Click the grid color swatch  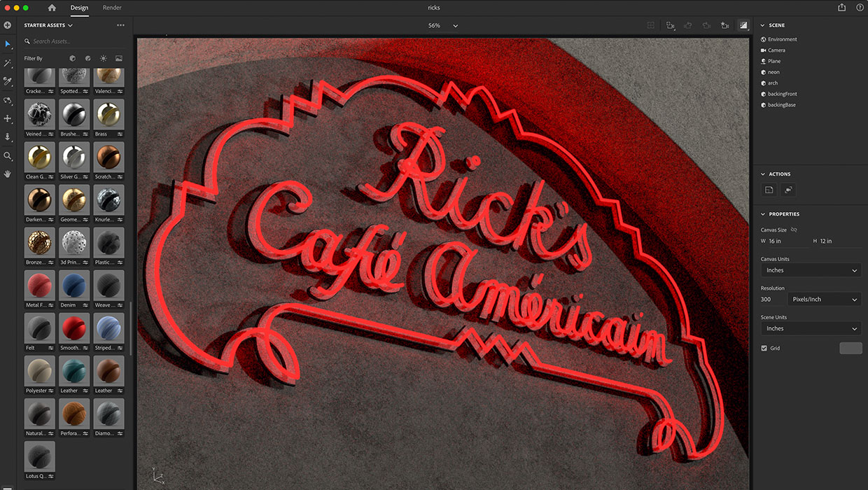coord(850,348)
